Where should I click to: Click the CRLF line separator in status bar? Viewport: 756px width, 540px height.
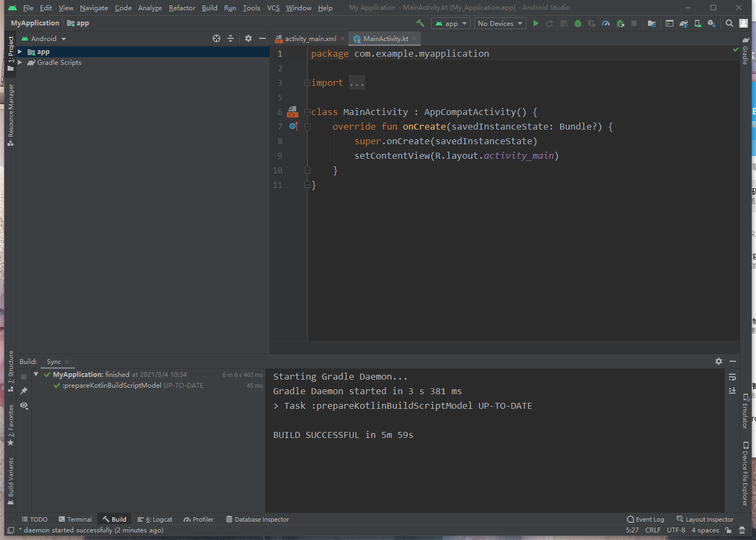[x=653, y=530]
